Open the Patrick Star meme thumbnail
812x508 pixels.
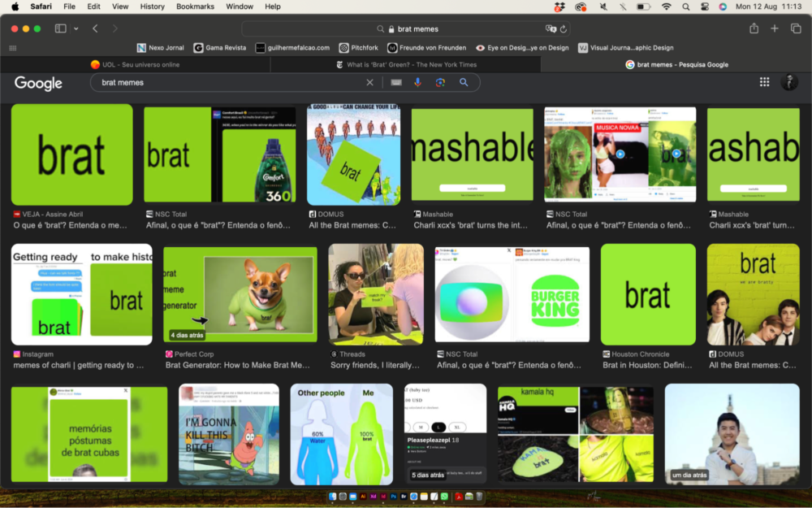(x=229, y=434)
